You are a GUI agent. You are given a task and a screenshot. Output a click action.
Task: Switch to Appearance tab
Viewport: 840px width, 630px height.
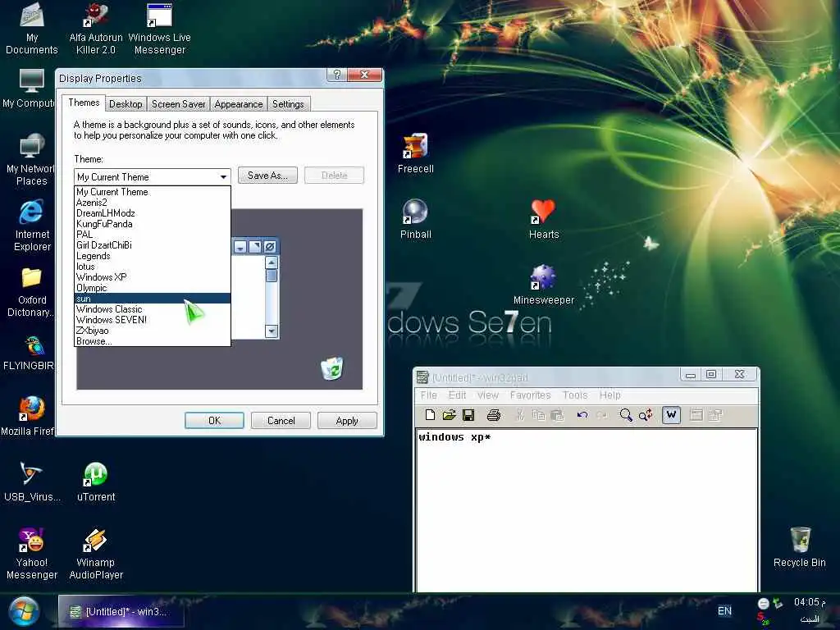(x=239, y=104)
